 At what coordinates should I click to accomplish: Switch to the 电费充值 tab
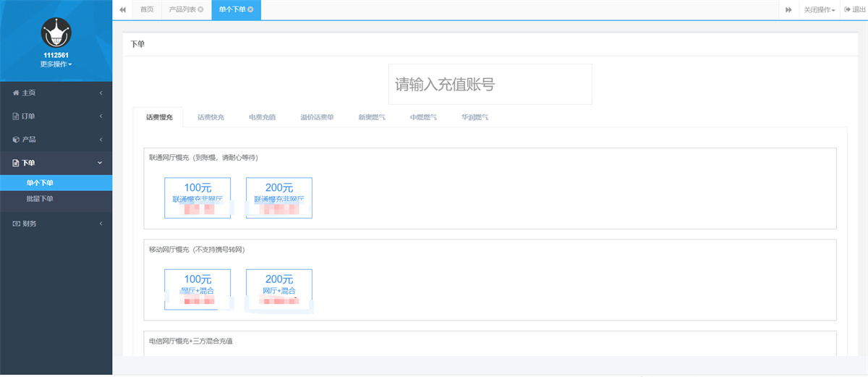click(x=262, y=117)
